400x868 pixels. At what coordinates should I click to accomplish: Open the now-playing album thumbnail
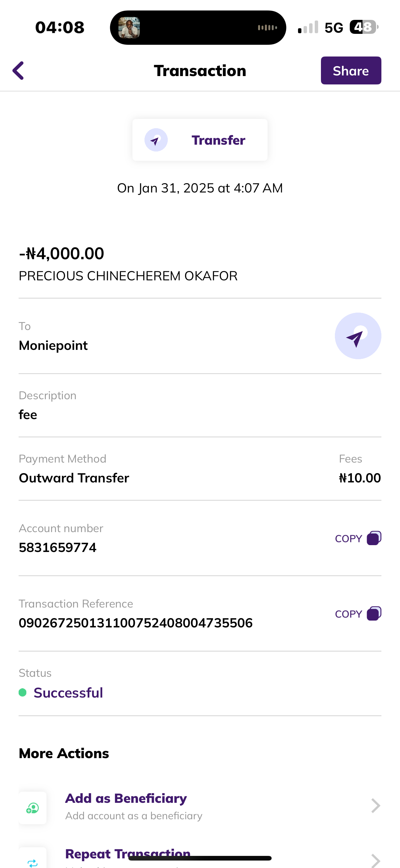click(129, 28)
